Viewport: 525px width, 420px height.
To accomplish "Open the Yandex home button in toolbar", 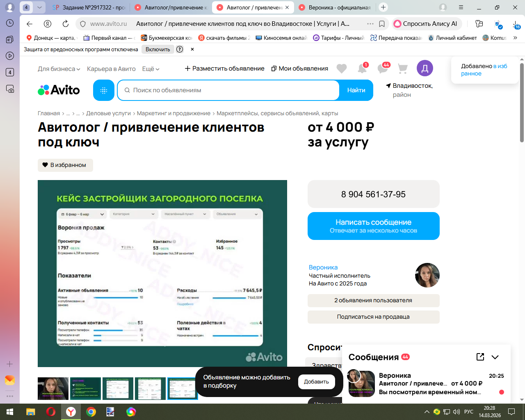I will (x=48, y=24).
